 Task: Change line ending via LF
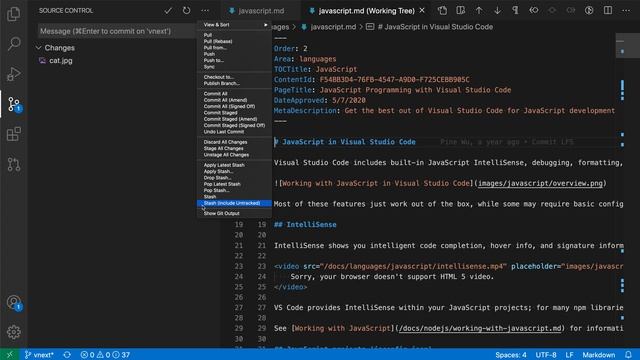(569, 355)
